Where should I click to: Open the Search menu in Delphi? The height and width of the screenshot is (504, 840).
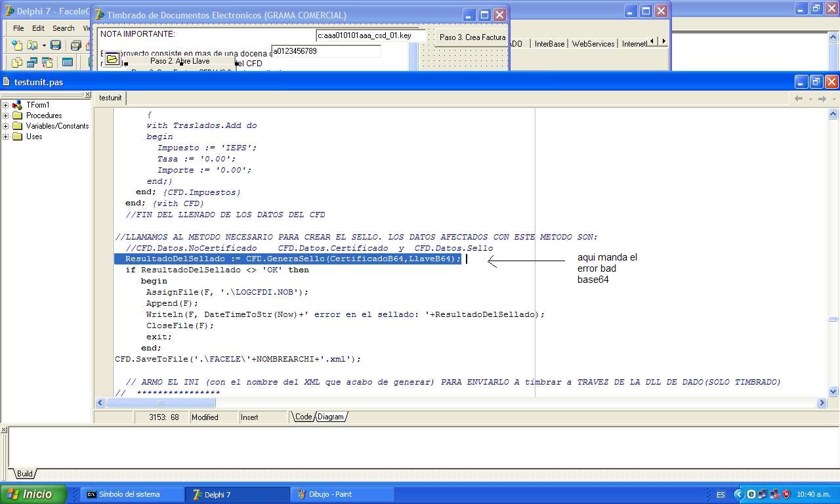click(63, 28)
